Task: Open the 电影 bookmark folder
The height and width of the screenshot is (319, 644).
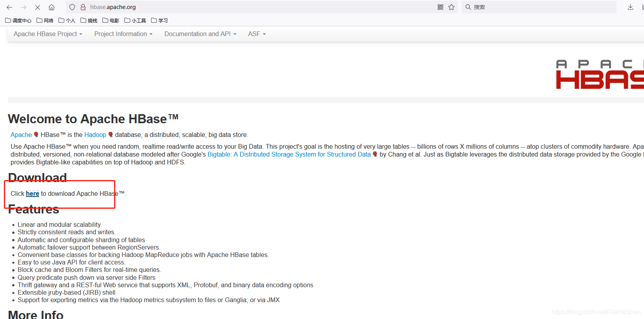Action: click(111, 20)
